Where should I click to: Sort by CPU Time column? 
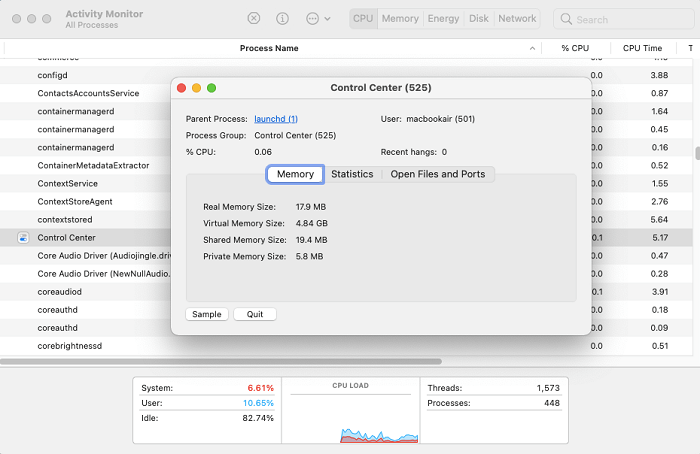[x=642, y=48]
